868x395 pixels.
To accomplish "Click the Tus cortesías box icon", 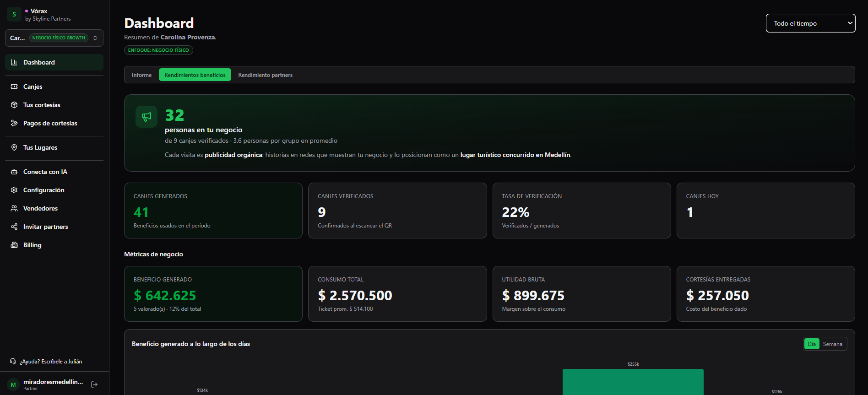I will [x=14, y=105].
